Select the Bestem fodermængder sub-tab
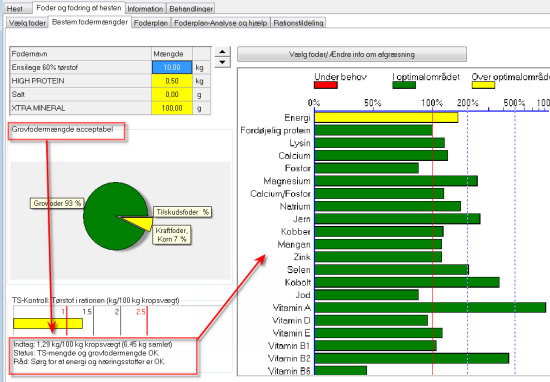This screenshot has height=382, width=550. [x=90, y=22]
